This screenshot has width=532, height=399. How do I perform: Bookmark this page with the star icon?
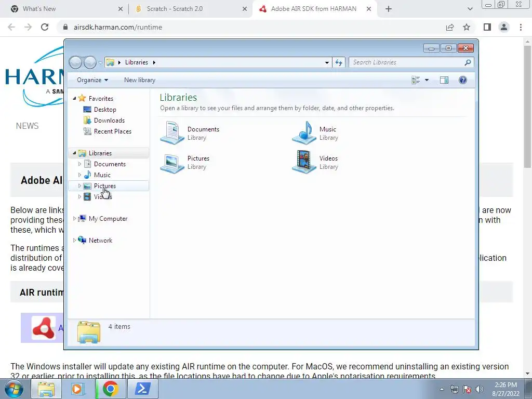[467, 27]
